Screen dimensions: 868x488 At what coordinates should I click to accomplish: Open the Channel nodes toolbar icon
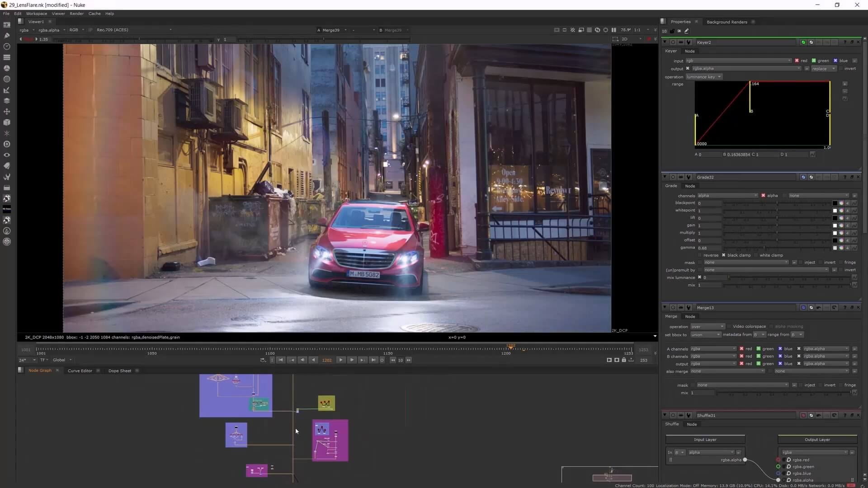coord(7,57)
